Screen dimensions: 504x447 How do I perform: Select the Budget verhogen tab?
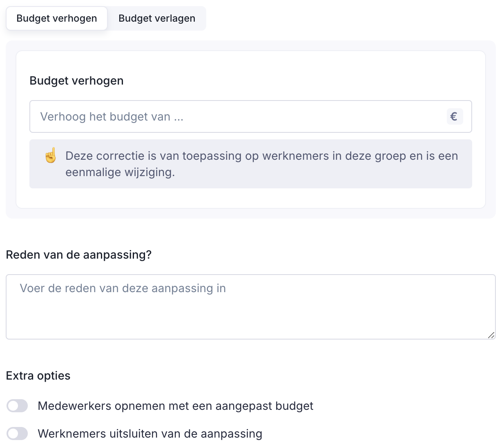[x=57, y=18]
